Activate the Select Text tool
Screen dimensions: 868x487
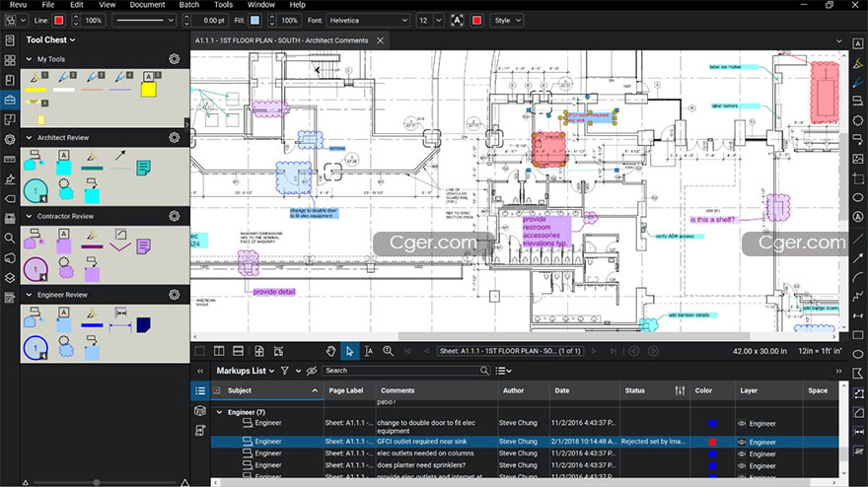(369, 351)
